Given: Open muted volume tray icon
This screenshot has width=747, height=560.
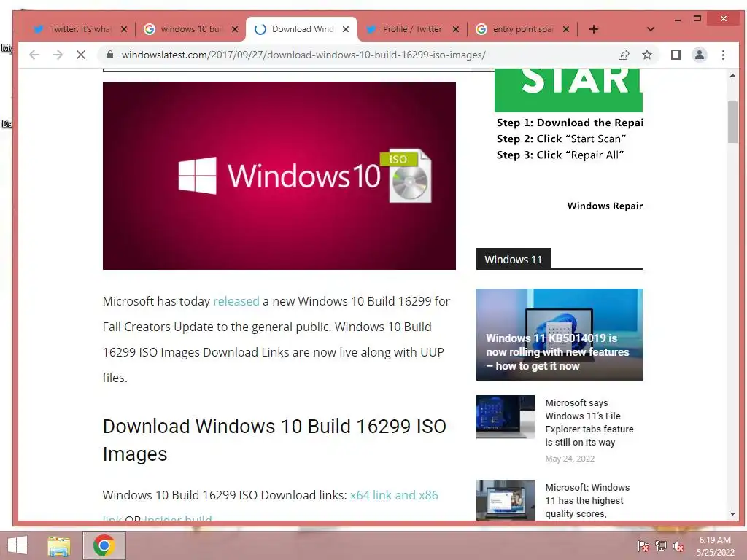Looking at the screenshot, I should [678, 545].
